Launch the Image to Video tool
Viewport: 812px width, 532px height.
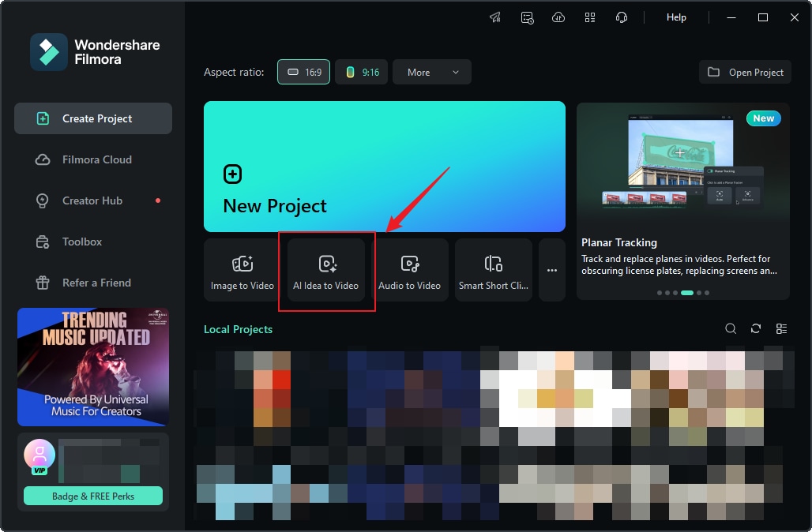242,270
